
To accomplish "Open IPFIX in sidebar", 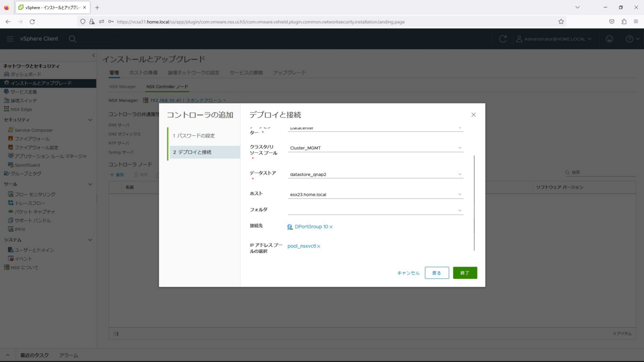I will tap(20, 230).
